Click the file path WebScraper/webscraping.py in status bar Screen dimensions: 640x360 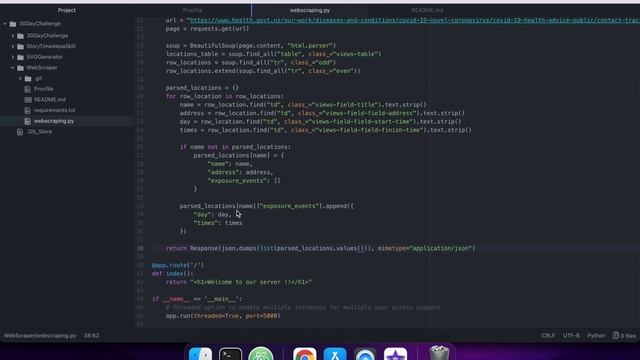click(40, 336)
